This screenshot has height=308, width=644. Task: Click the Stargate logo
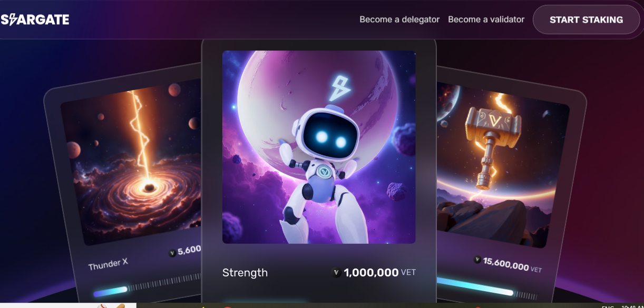click(x=35, y=19)
